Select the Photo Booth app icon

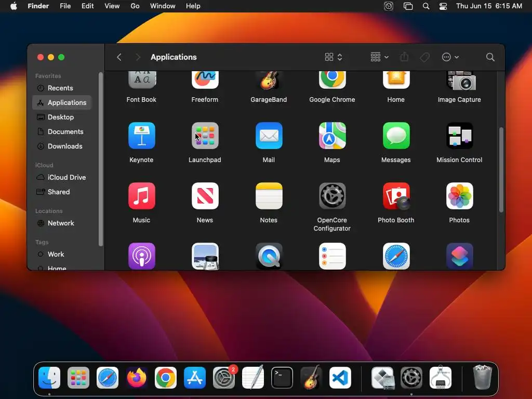tap(396, 196)
